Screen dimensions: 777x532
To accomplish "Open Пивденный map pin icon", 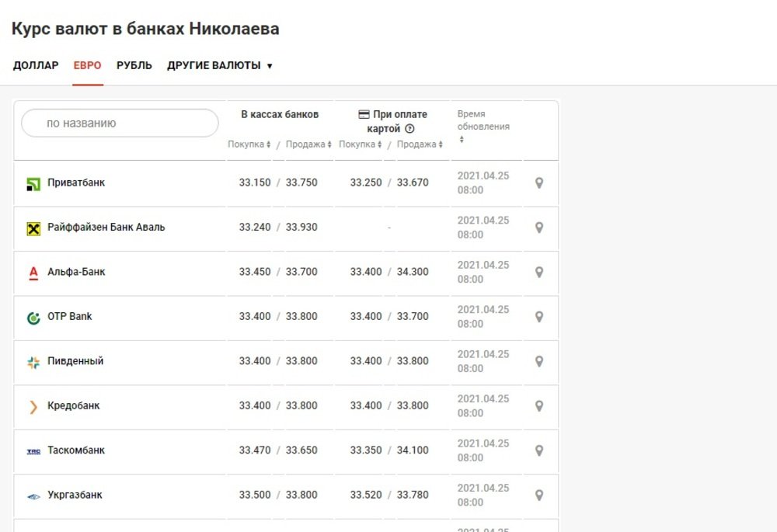I will point(539,361).
